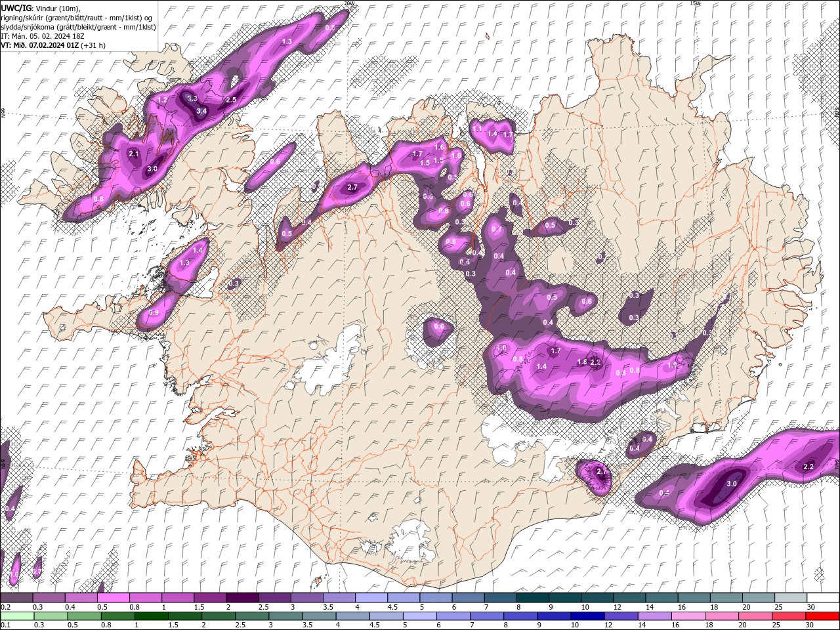Screen dimensions: 840x630
Task: Click the '0.2' label on snow scale
Action: [5, 607]
